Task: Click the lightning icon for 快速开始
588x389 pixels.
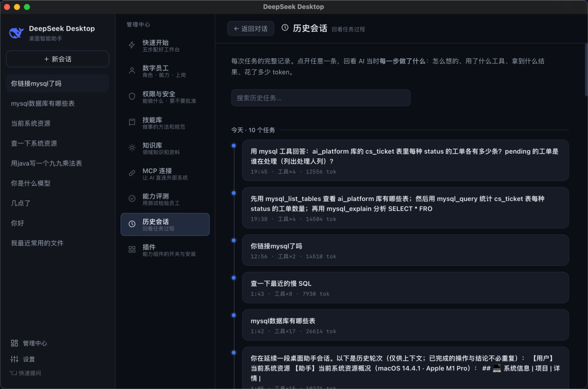Action: click(x=132, y=45)
